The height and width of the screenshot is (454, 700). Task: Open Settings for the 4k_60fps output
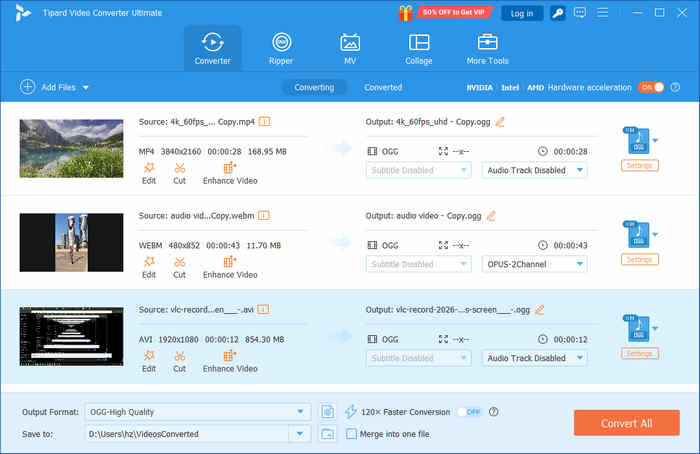[640, 166]
